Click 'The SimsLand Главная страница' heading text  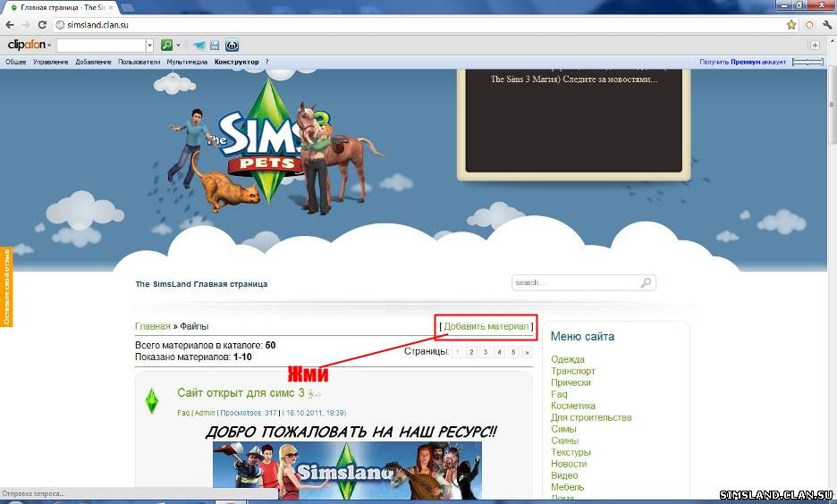pyautogui.click(x=201, y=284)
